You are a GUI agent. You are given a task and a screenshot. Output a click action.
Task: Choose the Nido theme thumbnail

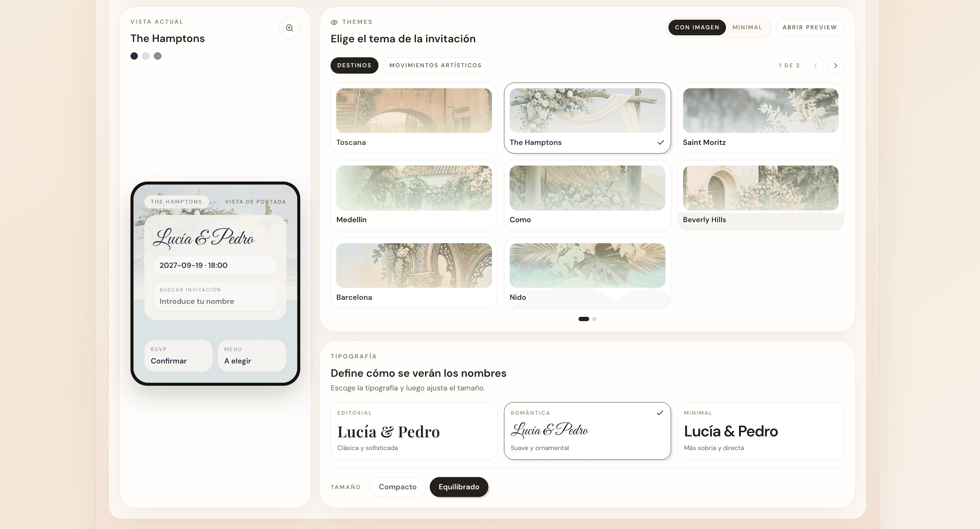[588, 265]
